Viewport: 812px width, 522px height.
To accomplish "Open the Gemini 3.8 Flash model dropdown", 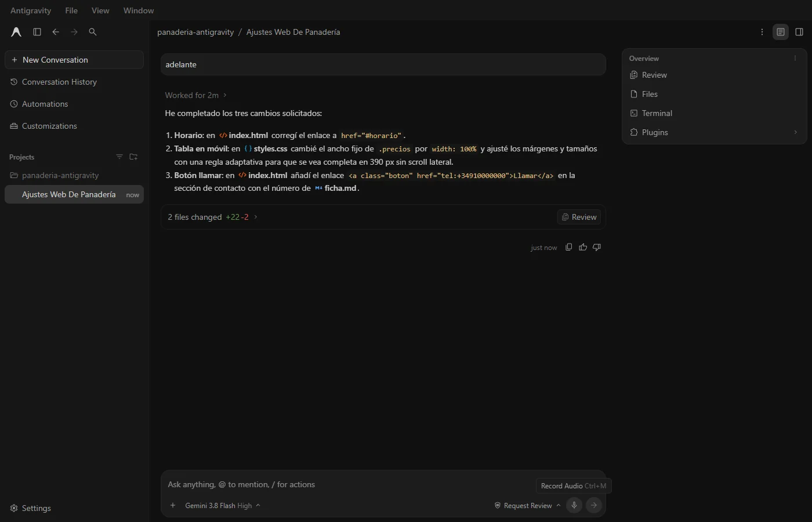I will 223,506.
